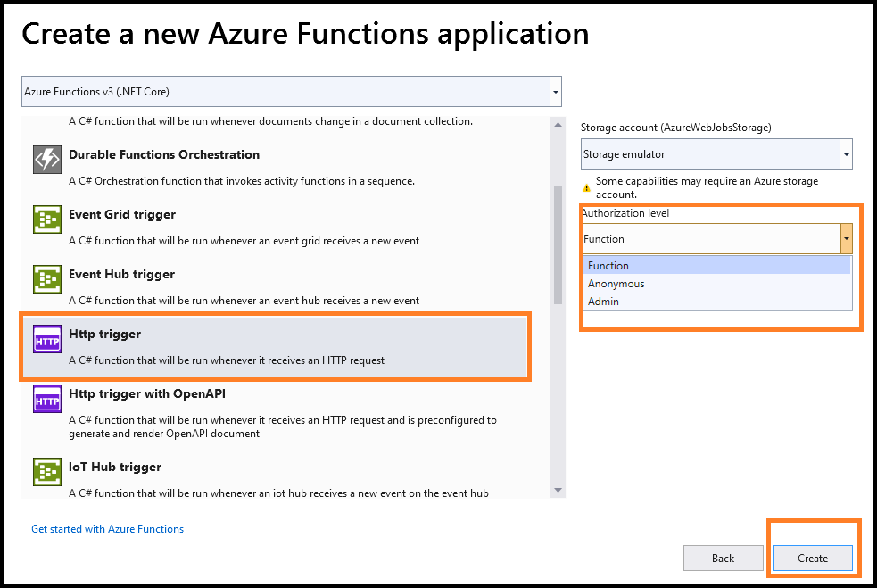Screen dimensions: 877x588
Task: Select the Event Hub trigger template title
Action: 122,274
